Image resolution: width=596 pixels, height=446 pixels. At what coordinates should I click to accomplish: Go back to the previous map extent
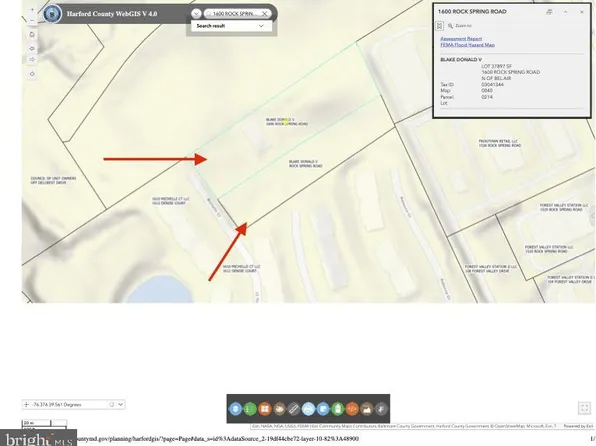32,48
